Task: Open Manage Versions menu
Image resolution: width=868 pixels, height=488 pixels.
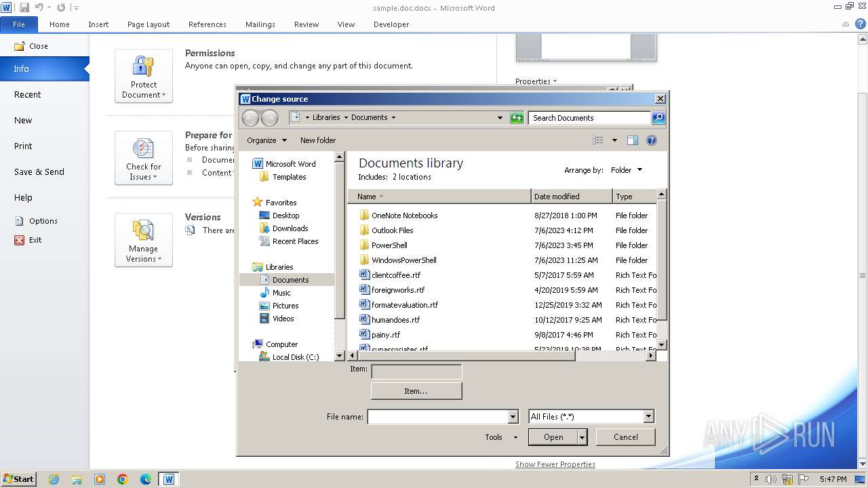Action: (144, 240)
